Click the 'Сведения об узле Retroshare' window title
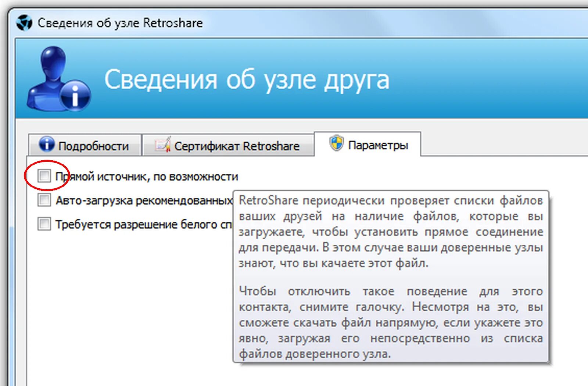 pos(120,23)
